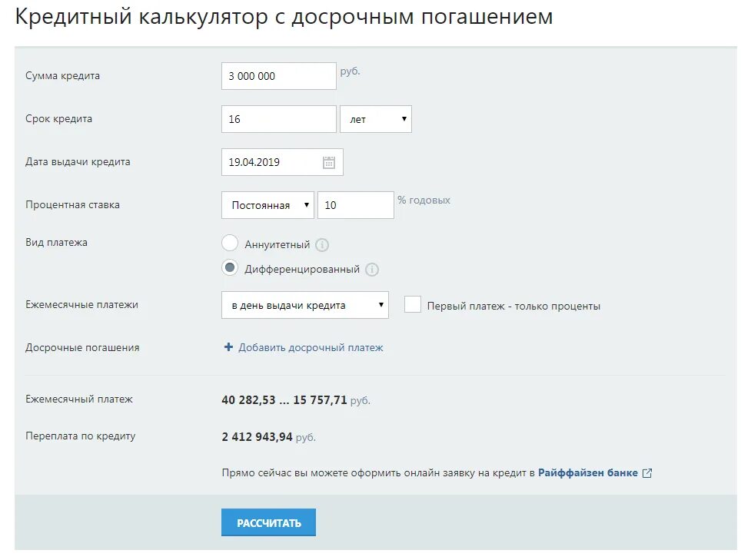The width and height of the screenshot is (741, 560).
Task: Click the plus icon for early repayment
Action: pyautogui.click(x=228, y=347)
